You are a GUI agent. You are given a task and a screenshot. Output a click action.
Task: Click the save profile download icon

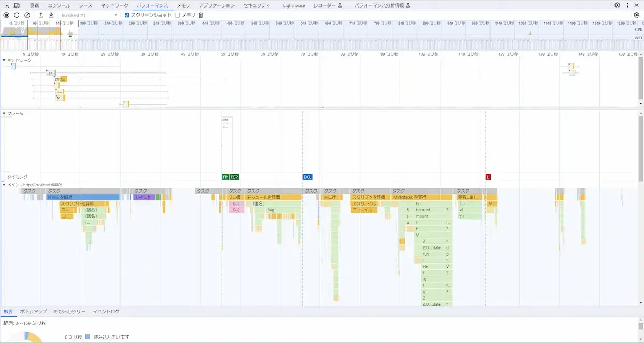coord(51,15)
